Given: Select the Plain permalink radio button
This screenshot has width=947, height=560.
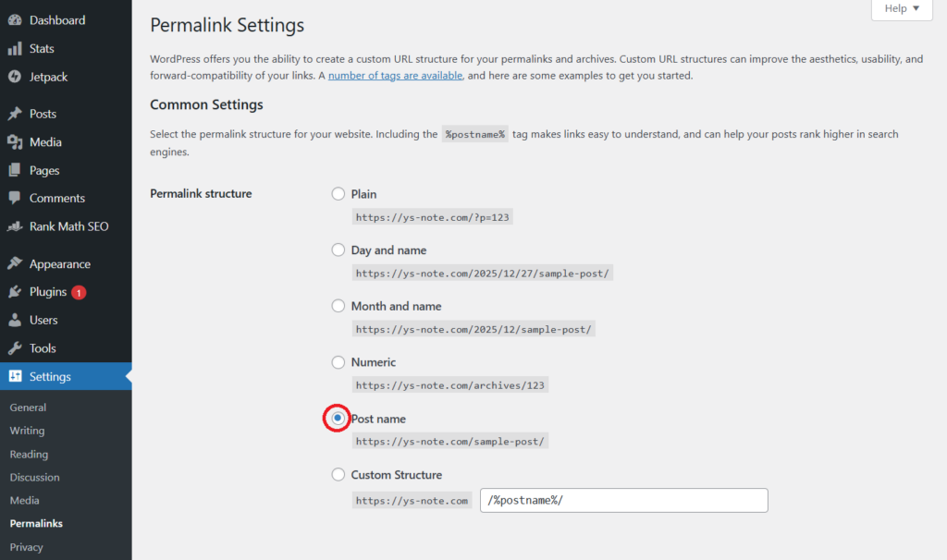Looking at the screenshot, I should pos(338,194).
